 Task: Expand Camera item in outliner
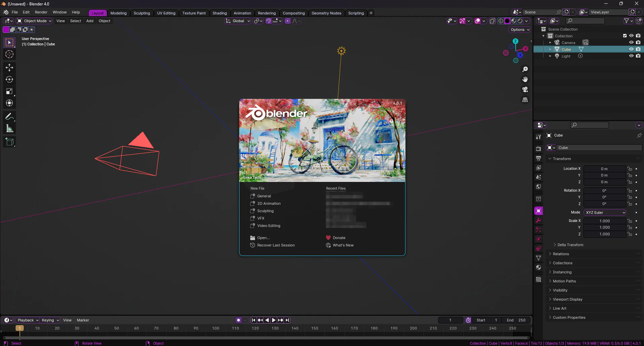550,43
